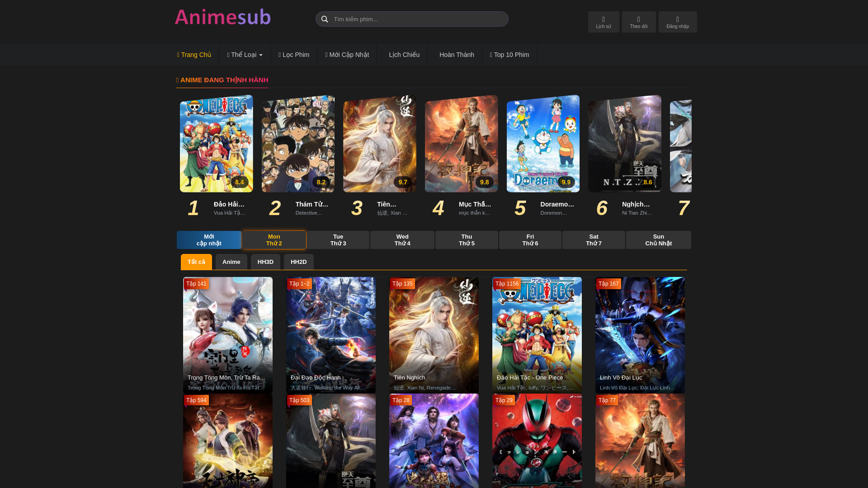Open trending Mục Thần Ký poster ranked 4
The height and width of the screenshot is (488, 868).
click(462, 144)
